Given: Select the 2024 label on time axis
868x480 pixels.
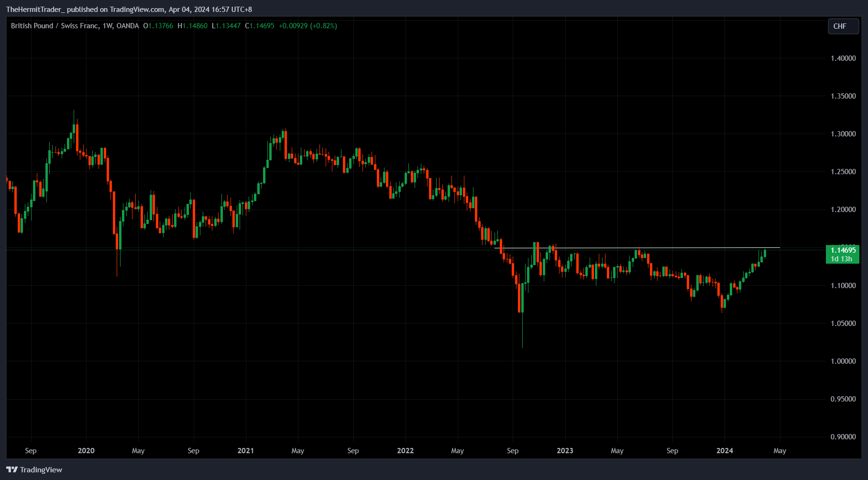Looking at the screenshot, I should (725, 450).
